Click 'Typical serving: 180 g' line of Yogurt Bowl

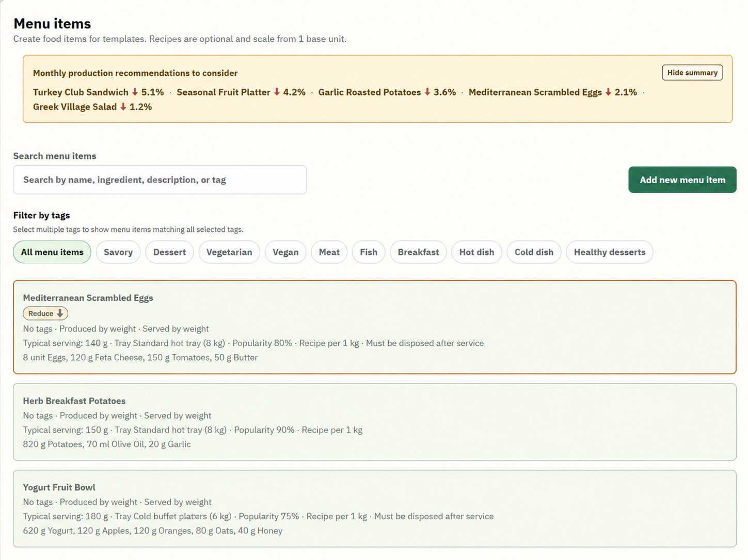pyautogui.click(x=258, y=516)
